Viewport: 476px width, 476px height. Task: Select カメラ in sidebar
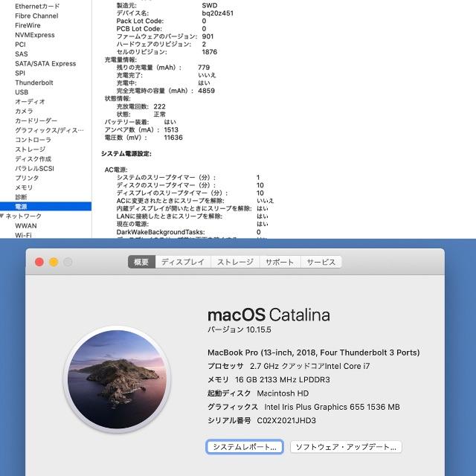pos(24,112)
